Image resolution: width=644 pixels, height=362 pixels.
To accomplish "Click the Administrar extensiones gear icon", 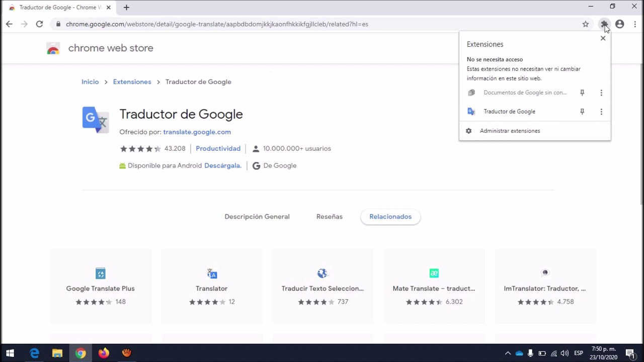I will [x=469, y=131].
